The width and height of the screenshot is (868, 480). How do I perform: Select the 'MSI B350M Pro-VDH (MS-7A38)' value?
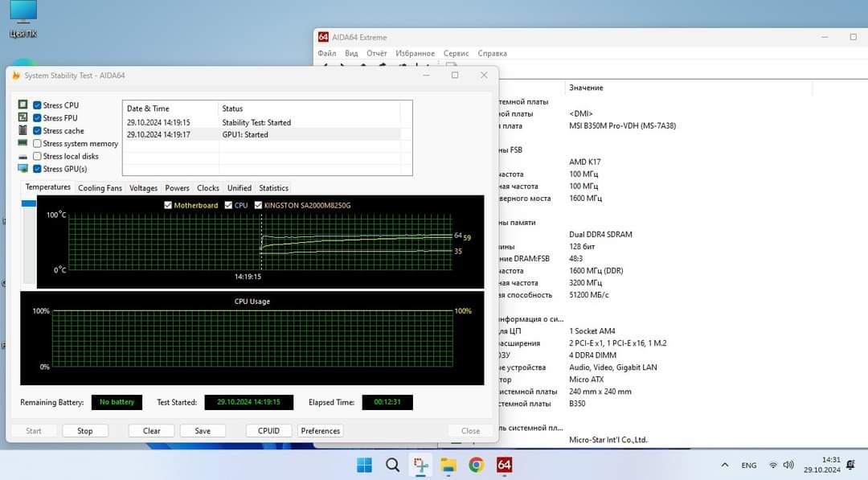pyautogui.click(x=622, y=125)
